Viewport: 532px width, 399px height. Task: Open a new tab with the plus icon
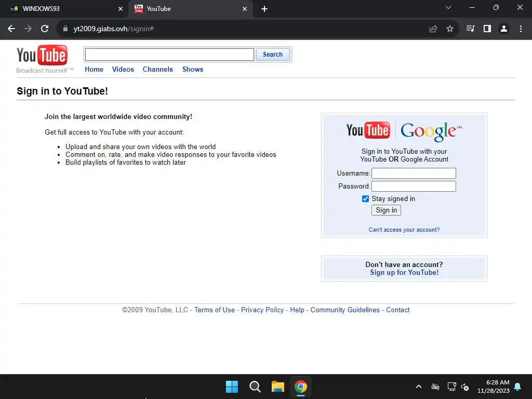(x=264, y=9)
